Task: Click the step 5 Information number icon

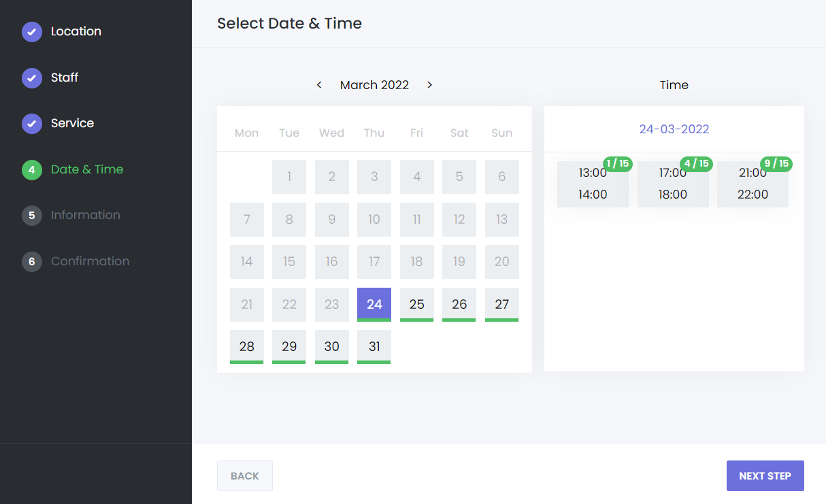Action: (x=32, y=216)
